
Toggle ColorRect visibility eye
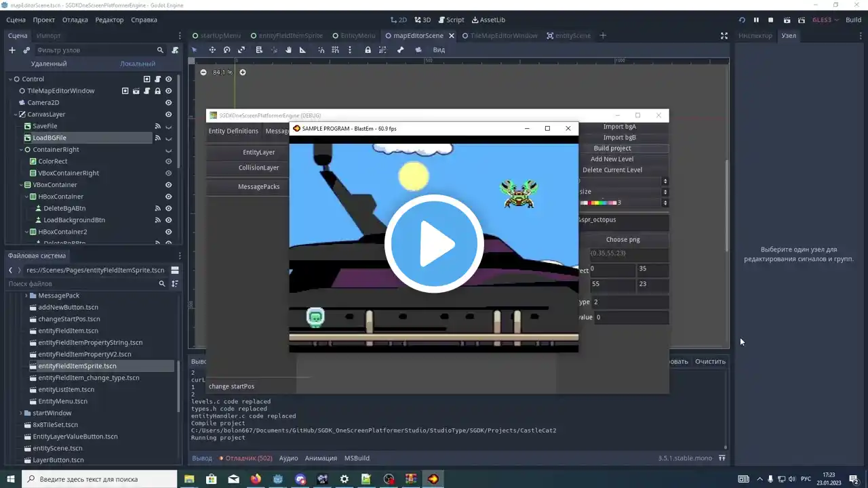(169, 161)
